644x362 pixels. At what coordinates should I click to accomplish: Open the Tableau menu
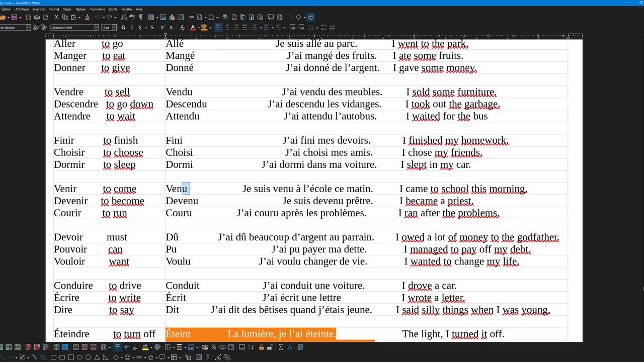(x=80, y=9)
